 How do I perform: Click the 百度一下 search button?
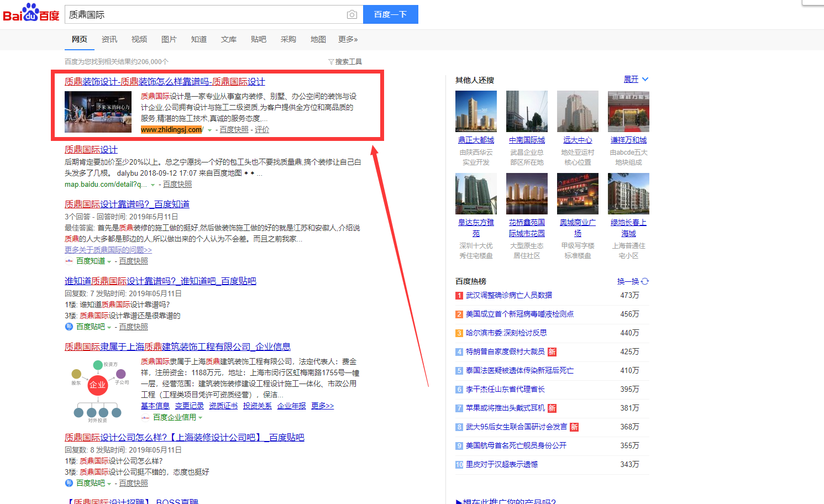tap(390, 14)
